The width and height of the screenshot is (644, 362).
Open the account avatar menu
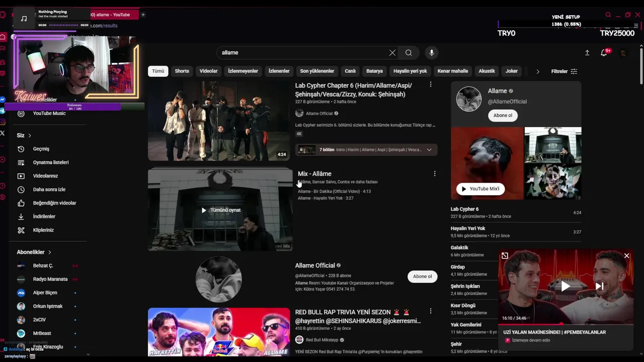point(623,53)
